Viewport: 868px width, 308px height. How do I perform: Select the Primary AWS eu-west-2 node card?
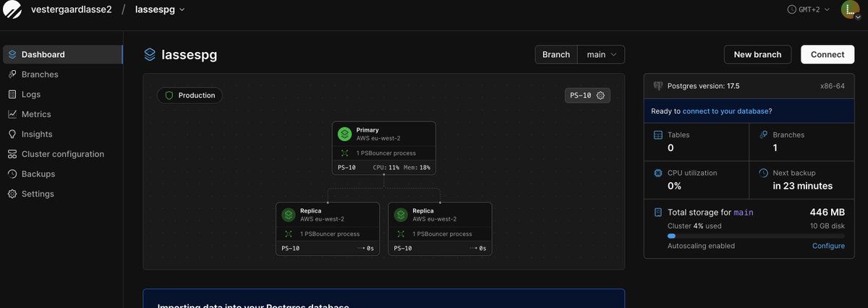[x=384, y=148]
